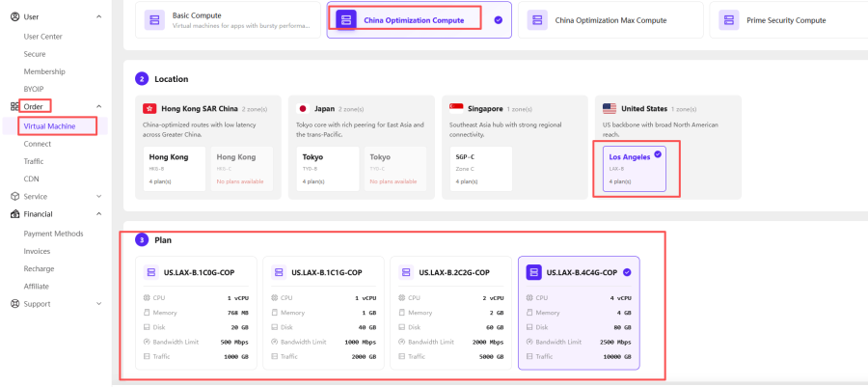Select the US.LAX-B.2C2G-COP plan card
868x387 pixels.
tap(450, 313)
